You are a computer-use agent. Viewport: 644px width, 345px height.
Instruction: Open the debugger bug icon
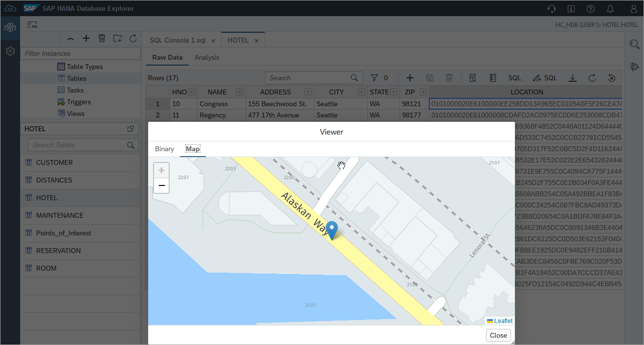[x=635, y=66]
